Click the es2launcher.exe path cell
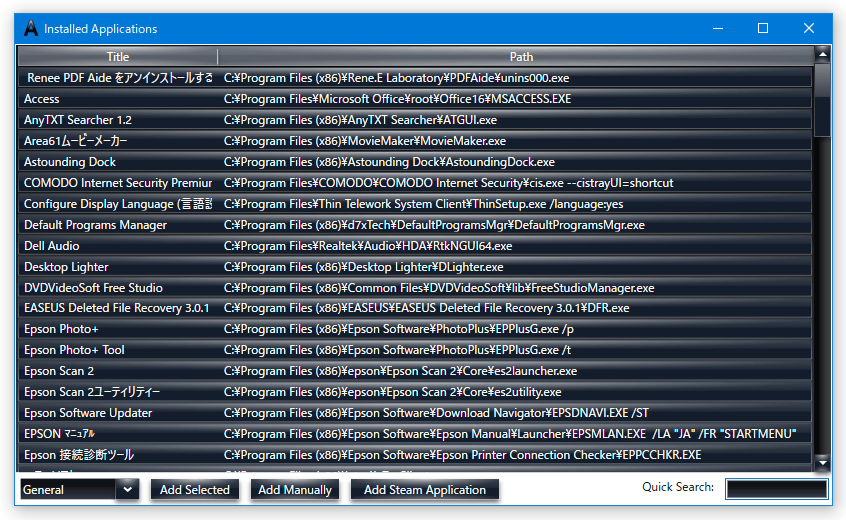The image size is (846, 520). [400, 371]
